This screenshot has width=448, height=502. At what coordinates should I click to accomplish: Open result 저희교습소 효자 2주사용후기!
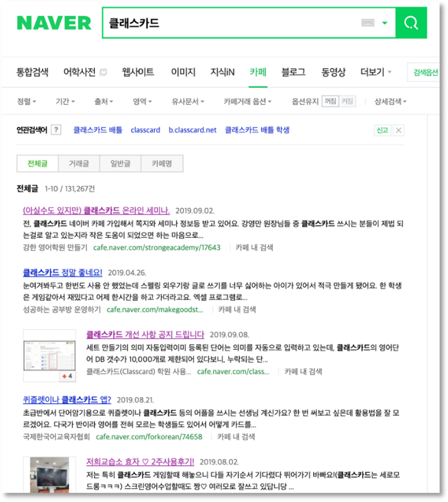[140, 461]
